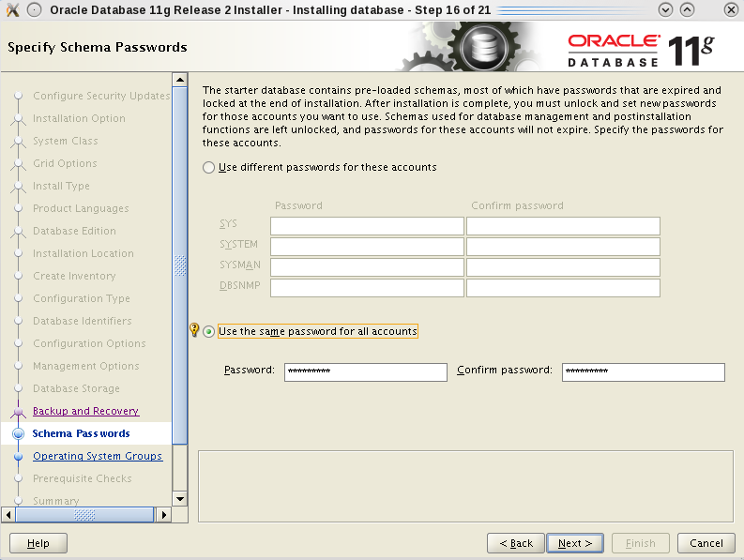Click the round sticky button in title bar
Viewport: 744px width, 560px height.
(x=34, y=9)
